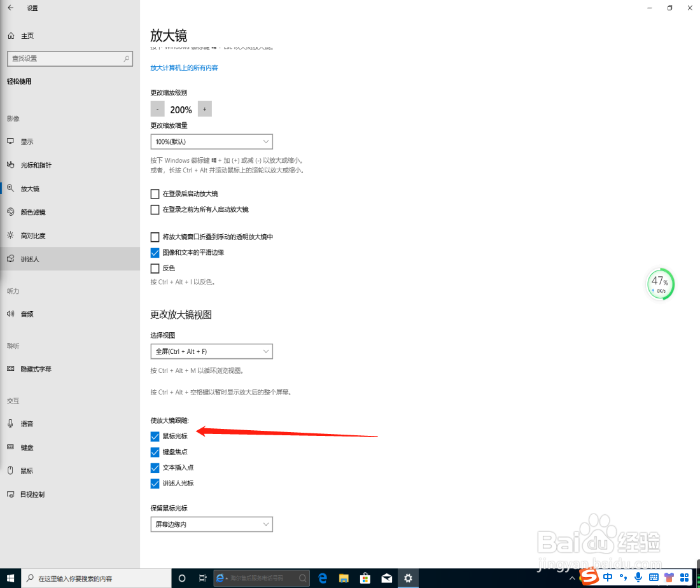
Task: Open the 高对比度 settings page
Action: (70, 235)
